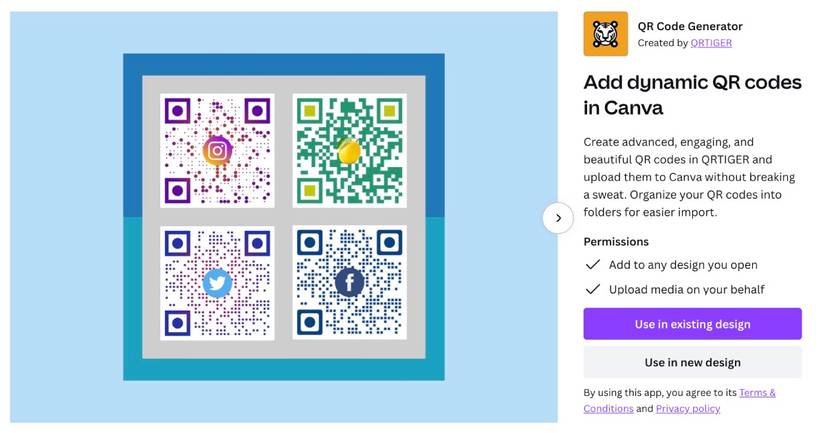Advance to next preview with arrow
The height and width of the screenshot is (433, 825).
tap(558, 218)
